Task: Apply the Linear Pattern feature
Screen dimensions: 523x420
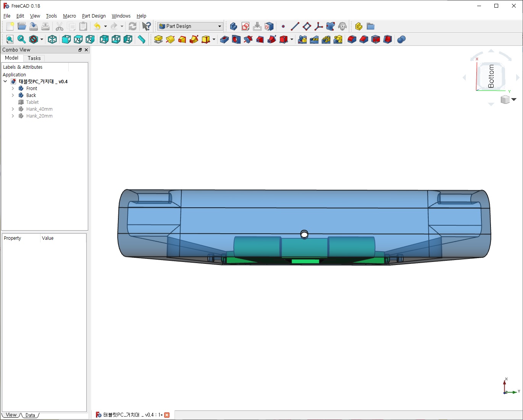Action: (314, 39)
